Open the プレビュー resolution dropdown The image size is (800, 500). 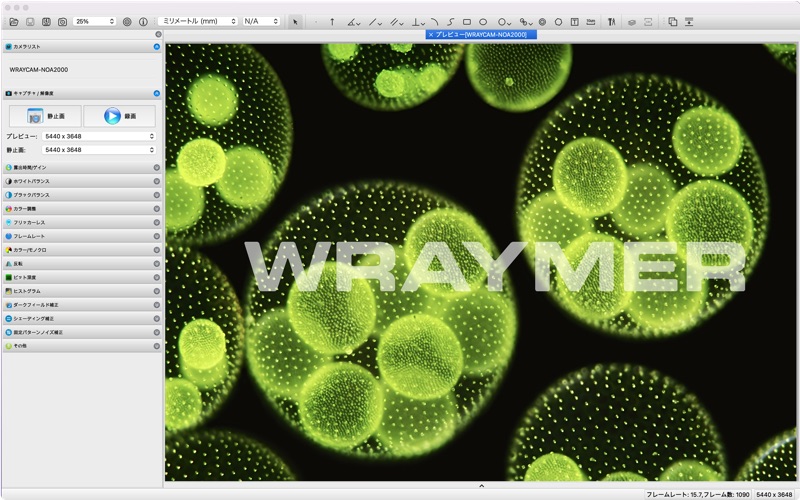[x=99, y=136]
